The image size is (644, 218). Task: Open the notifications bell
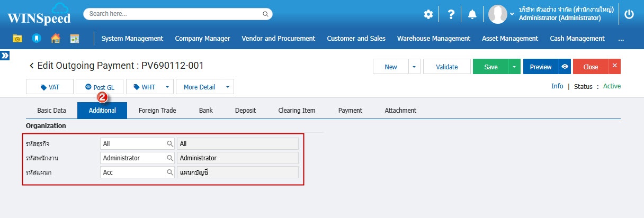pyautogui.click(x=472, y=14)
